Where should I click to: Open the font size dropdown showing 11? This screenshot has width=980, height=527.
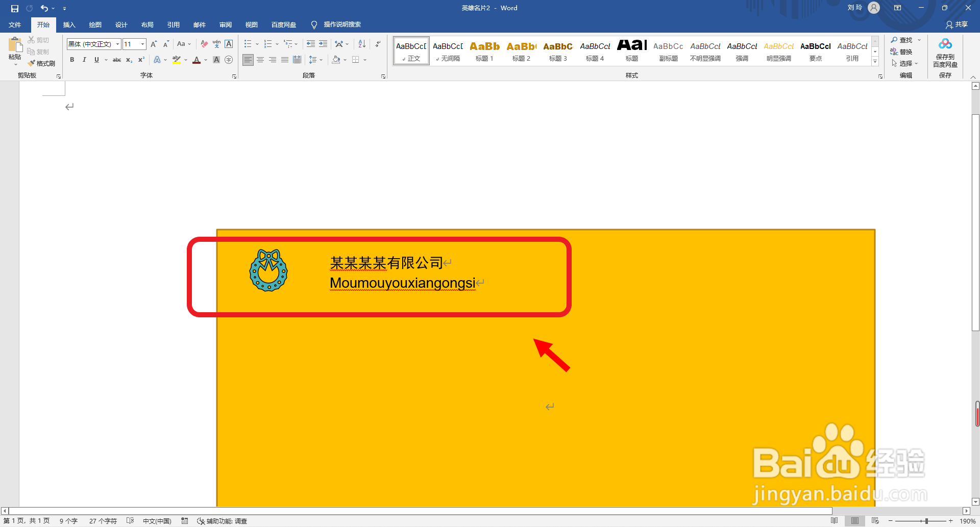click(x=142, y=44)
